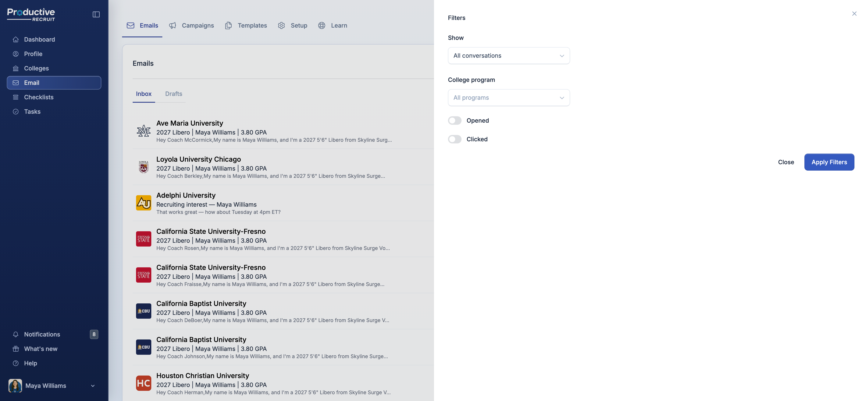Click the Adelphi University AU logo
Screen dimensions: 868x401
(x=143, y=203)
